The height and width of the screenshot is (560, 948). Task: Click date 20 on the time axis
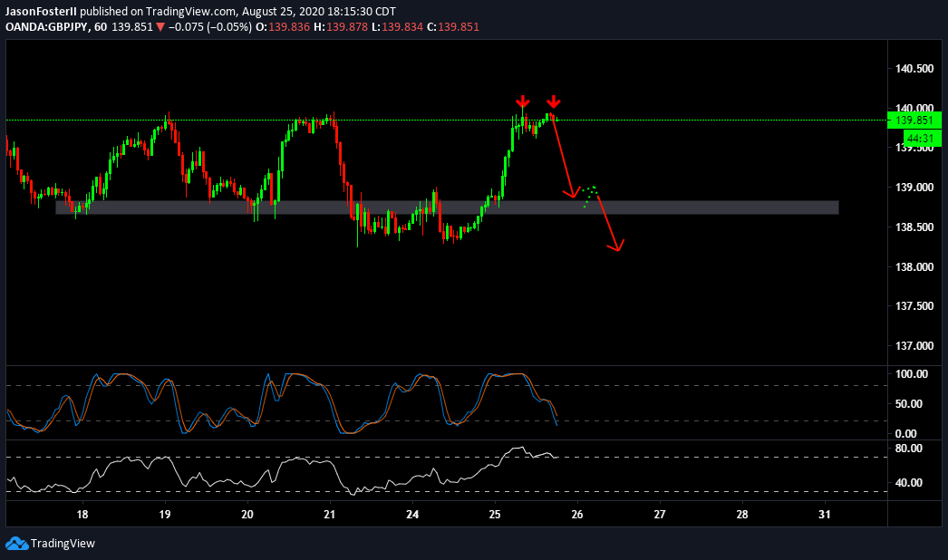coord(247,515)
